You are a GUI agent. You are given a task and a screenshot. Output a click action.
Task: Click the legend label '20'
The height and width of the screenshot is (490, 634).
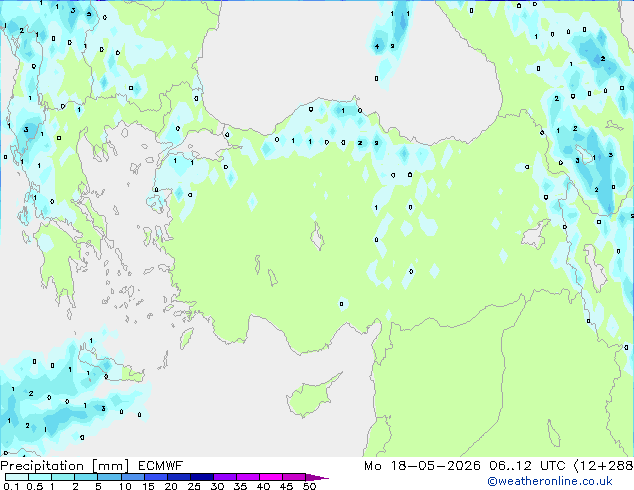tap(171, 486)
